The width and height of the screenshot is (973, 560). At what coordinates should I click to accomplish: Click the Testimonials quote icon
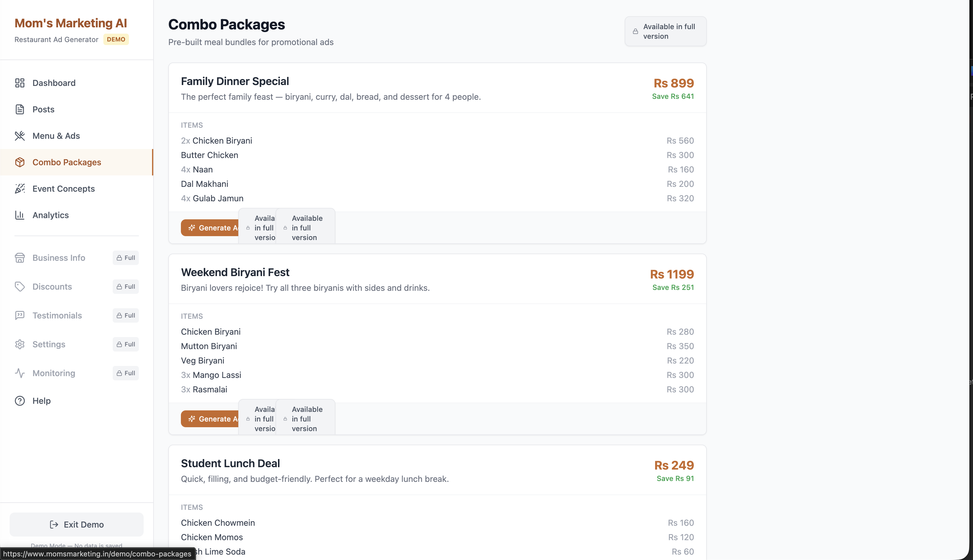click(20, 315)
